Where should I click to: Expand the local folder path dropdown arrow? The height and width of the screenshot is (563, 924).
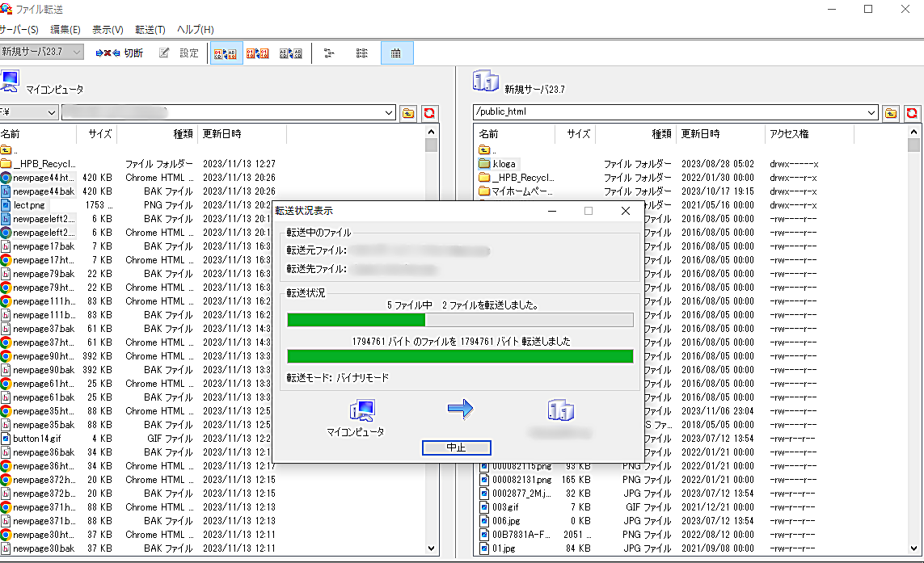coord(389,112)
